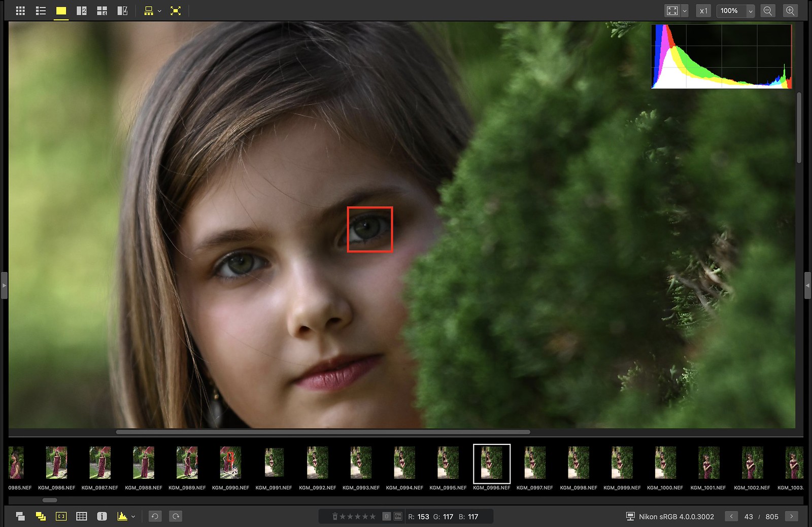The height and width of the screenshot is (527, 812).
Task: Select the KGM_1000.NEF thumbnail
Action: click(665, 462)
